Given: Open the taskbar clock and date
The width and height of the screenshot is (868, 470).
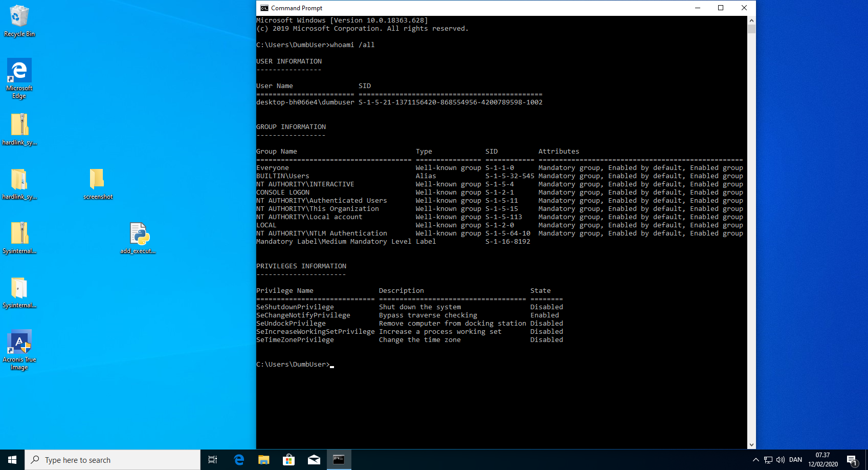Looking at the screenshot, I should pyautogui.click(x=823, y=460).
